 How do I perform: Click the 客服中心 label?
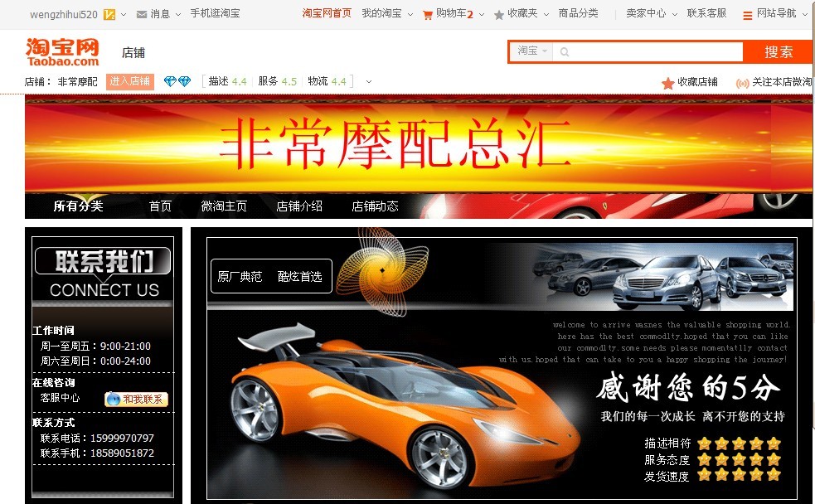pyautogui.click(x=61, y=398)
